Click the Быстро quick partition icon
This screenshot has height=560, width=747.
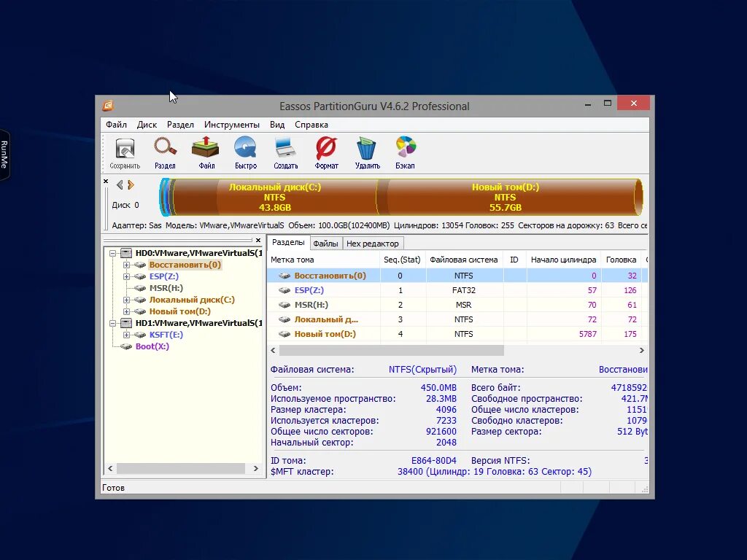click(245, 153)
